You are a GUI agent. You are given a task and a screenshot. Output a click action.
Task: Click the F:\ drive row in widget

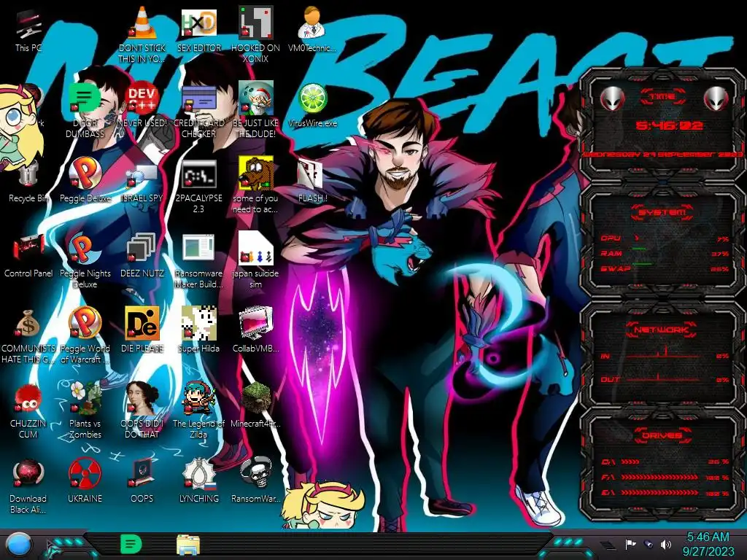[x=665, y=478]
